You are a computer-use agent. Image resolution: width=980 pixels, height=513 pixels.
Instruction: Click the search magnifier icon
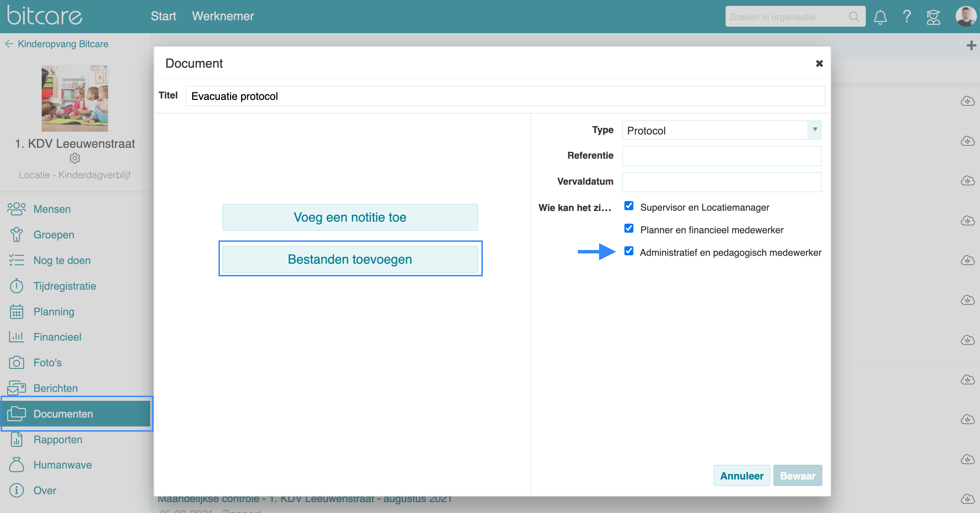[854, 16]
